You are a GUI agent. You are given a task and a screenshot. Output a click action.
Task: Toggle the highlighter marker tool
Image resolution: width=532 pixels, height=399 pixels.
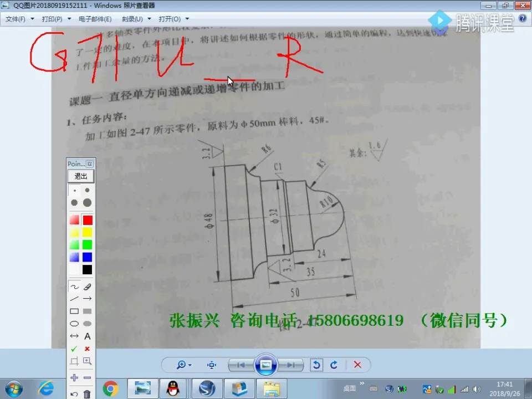coord(88,287)
